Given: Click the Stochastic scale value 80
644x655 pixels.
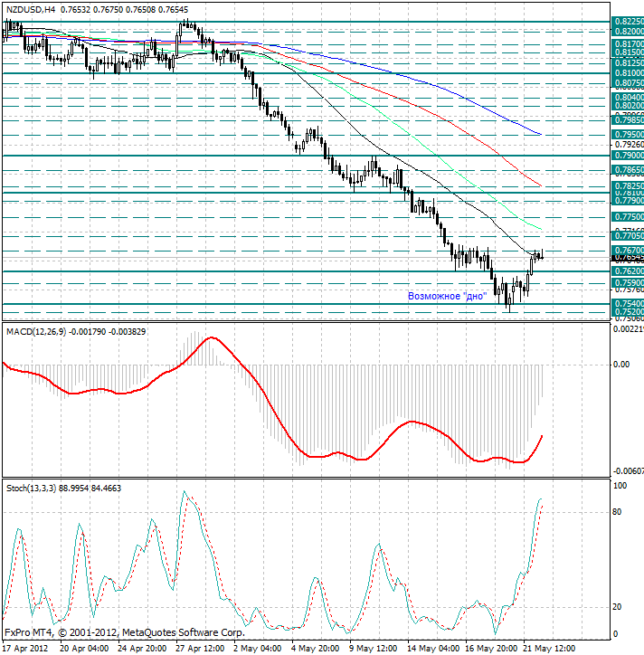Looking at the screenshot, I should (617, 512).
